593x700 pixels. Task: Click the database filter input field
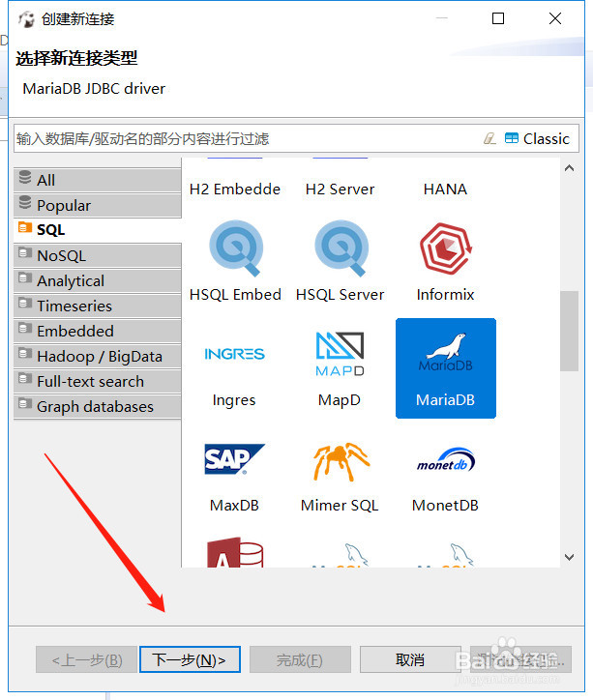pyautogui.click(x=248, y=139)
